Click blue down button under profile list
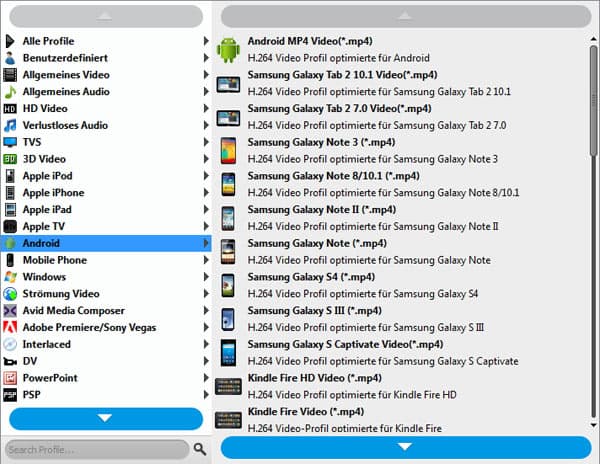 406,447
